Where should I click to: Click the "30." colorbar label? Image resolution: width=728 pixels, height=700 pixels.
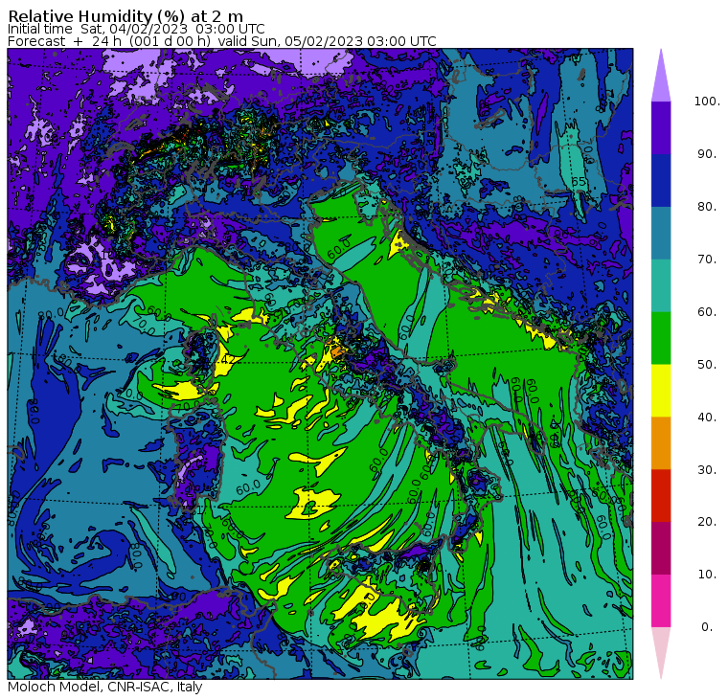point(707,469)
